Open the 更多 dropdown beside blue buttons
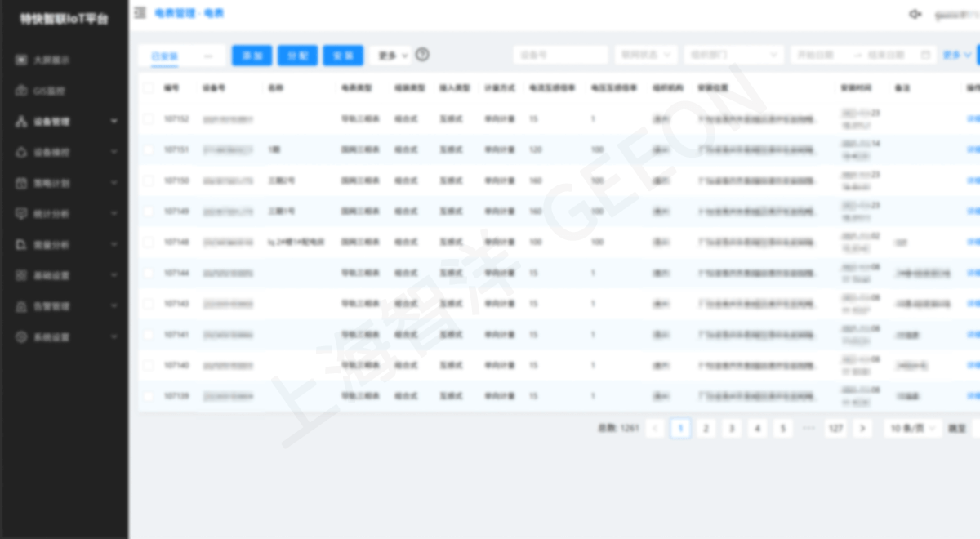 390,55
